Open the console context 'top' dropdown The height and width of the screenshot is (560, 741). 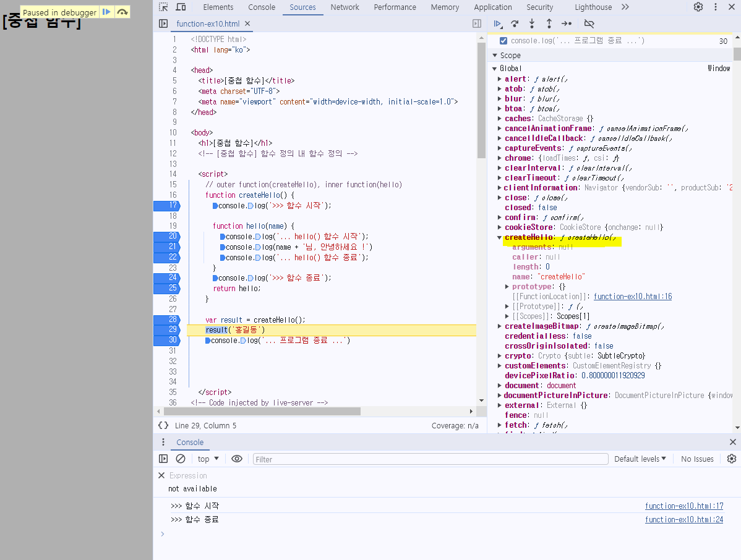(208, 459)
